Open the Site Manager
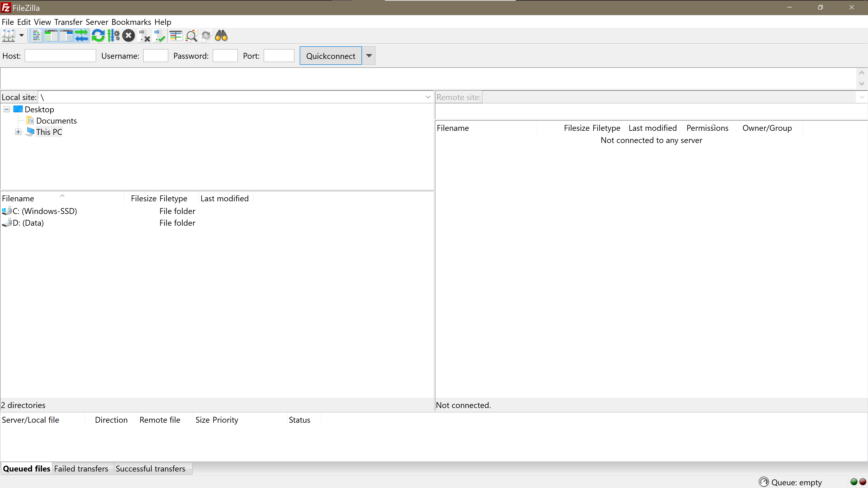This screenshot has width=868, height=488. [8, 35]
